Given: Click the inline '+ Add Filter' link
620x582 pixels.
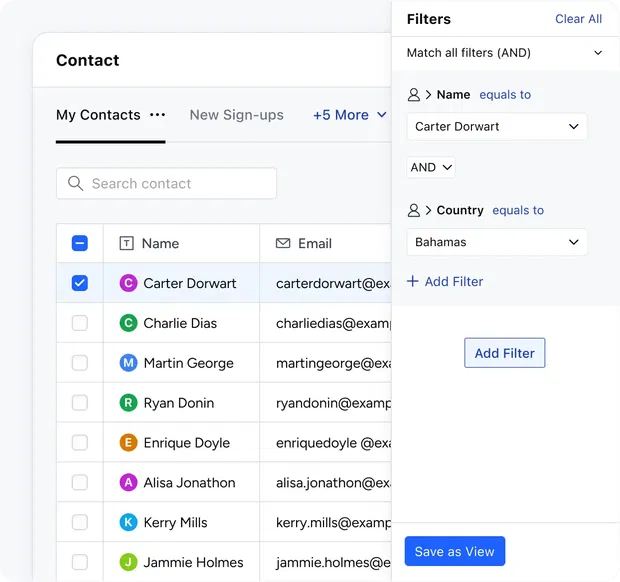Looking at the screenshot, I should click(x=445, y=282).
